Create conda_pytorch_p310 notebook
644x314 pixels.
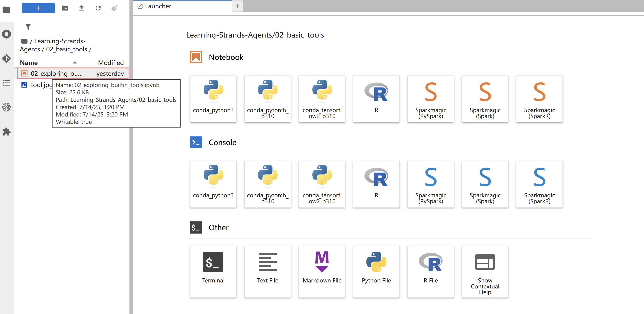coord(267,99)
